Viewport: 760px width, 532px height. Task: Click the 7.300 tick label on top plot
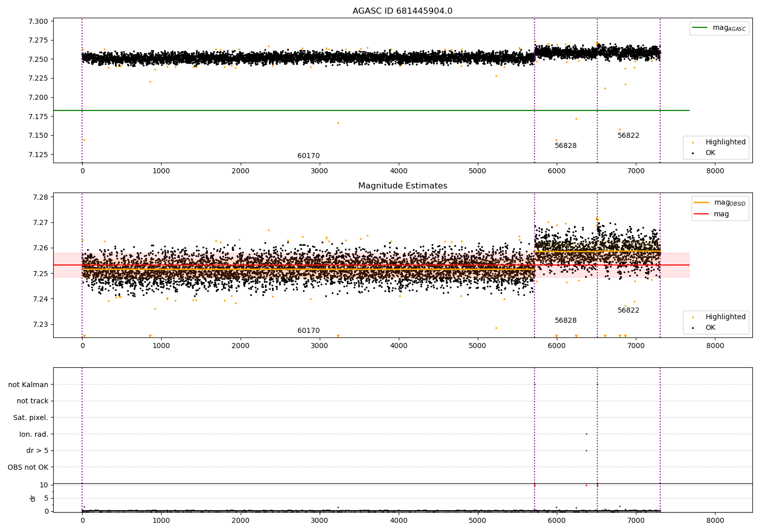(38, 21)
